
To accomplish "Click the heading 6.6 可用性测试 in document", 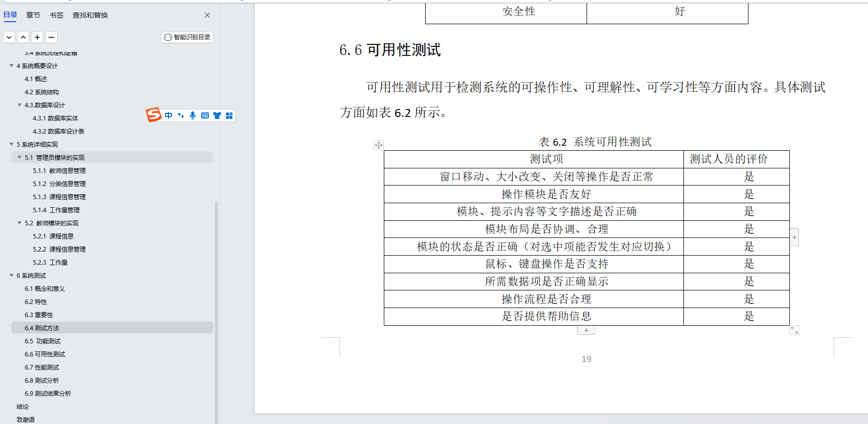I will 390,50.
